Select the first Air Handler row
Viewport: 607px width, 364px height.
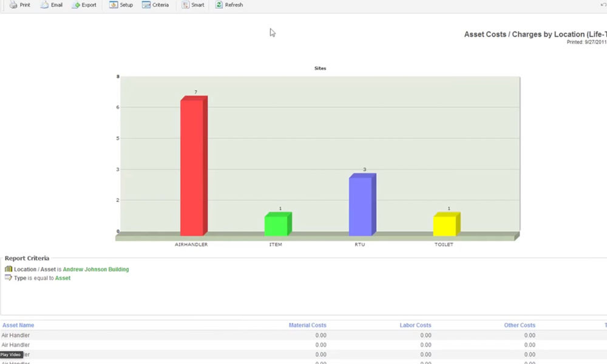pos(16,335)
